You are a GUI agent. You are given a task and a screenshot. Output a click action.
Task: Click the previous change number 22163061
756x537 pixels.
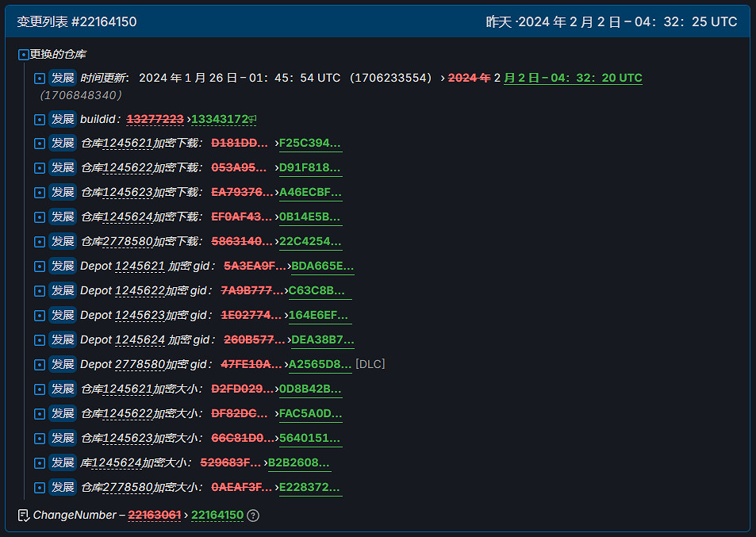(x=155, y=516)
